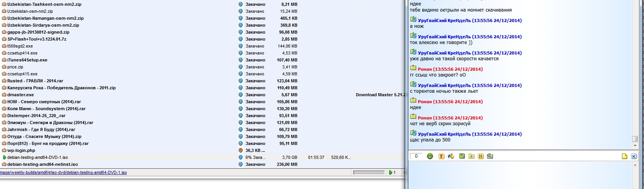Open message history with the H icon
This screenshot has width=644, height=189.
tap(480, 156)
